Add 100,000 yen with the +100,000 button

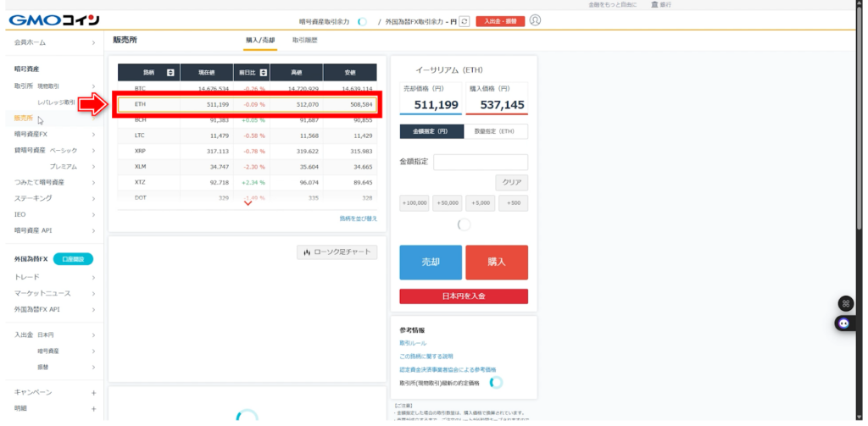coord(415,203)
